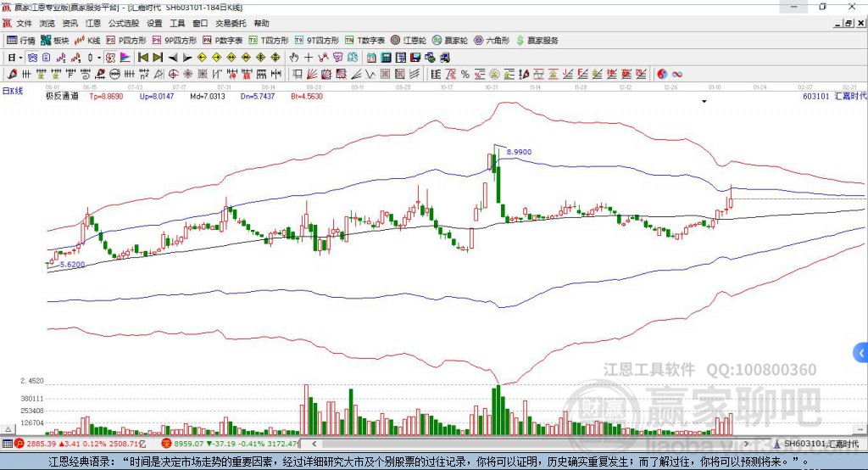The height and width of the screenshot is (470, 868).
Task: Open the P数字表 tool
Action: 223,41
